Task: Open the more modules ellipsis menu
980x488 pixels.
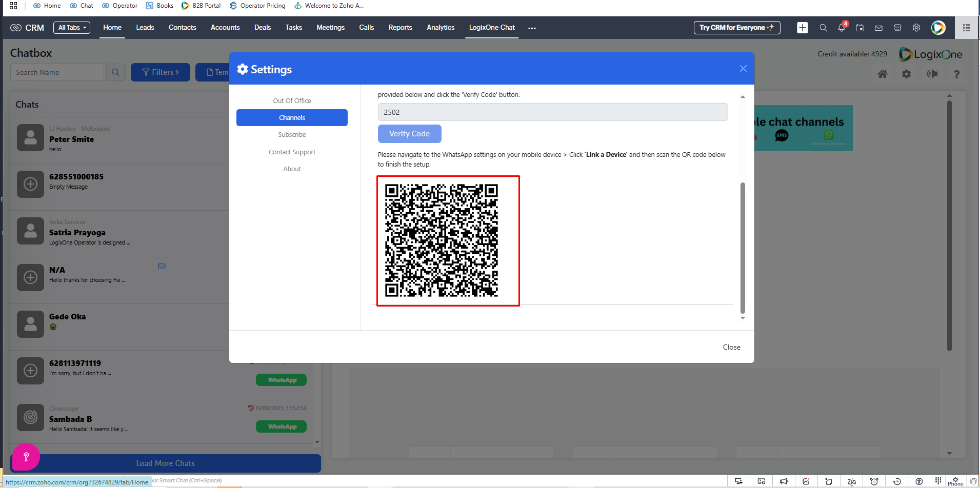Action: [x=532, y=28]
